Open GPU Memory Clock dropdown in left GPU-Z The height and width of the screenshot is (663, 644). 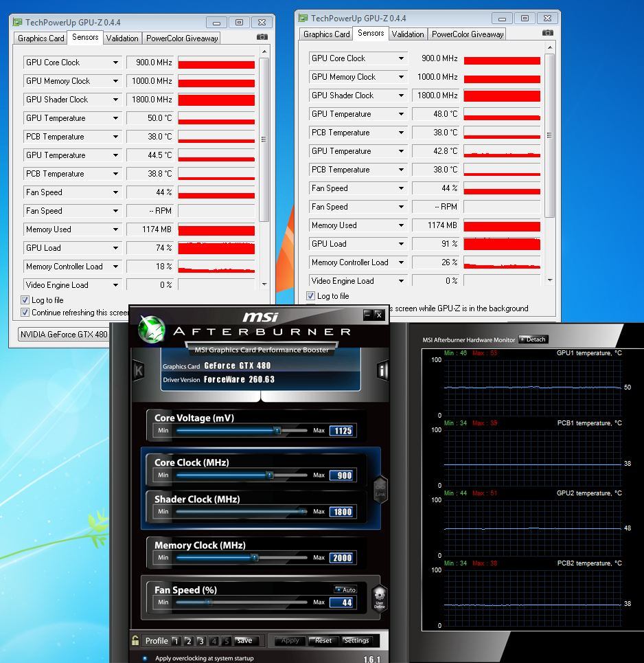tap(115, 81)
